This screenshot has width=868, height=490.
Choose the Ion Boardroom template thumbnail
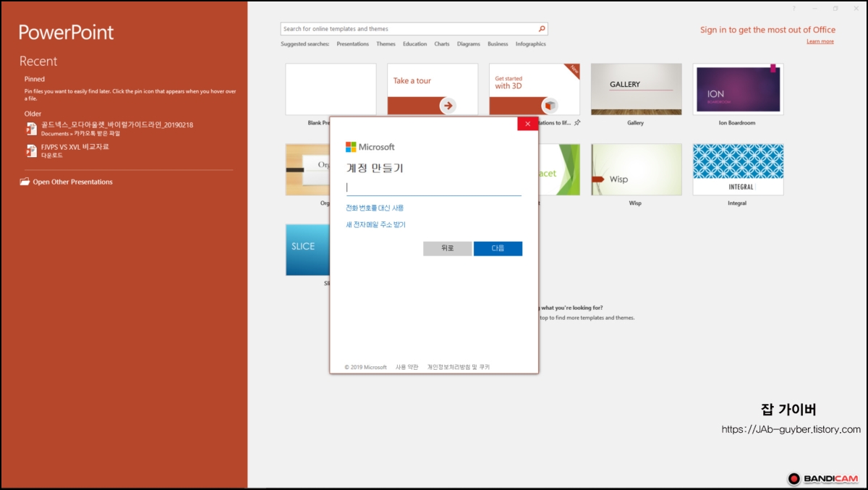point(738,89)
